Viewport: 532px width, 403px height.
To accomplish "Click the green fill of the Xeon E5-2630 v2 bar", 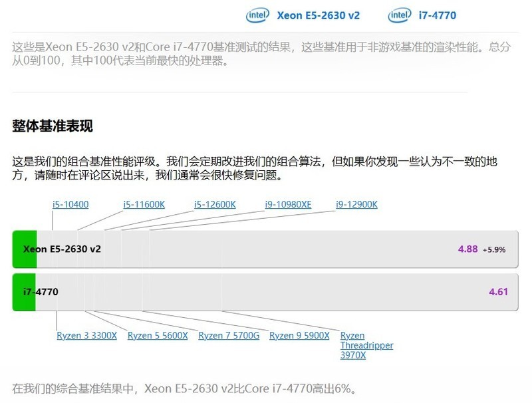I will 25,249.
